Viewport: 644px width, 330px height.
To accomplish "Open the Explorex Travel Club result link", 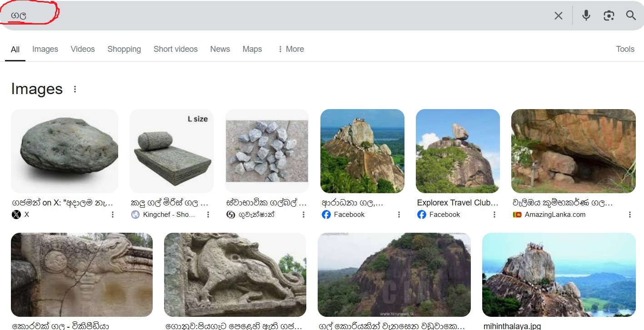I will click(458, 203).
